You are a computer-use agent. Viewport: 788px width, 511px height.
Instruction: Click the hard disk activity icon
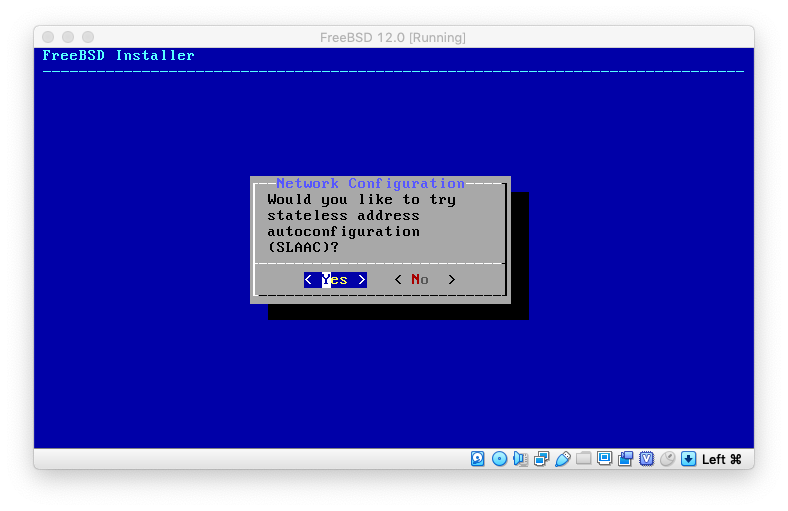pos(478,459)
